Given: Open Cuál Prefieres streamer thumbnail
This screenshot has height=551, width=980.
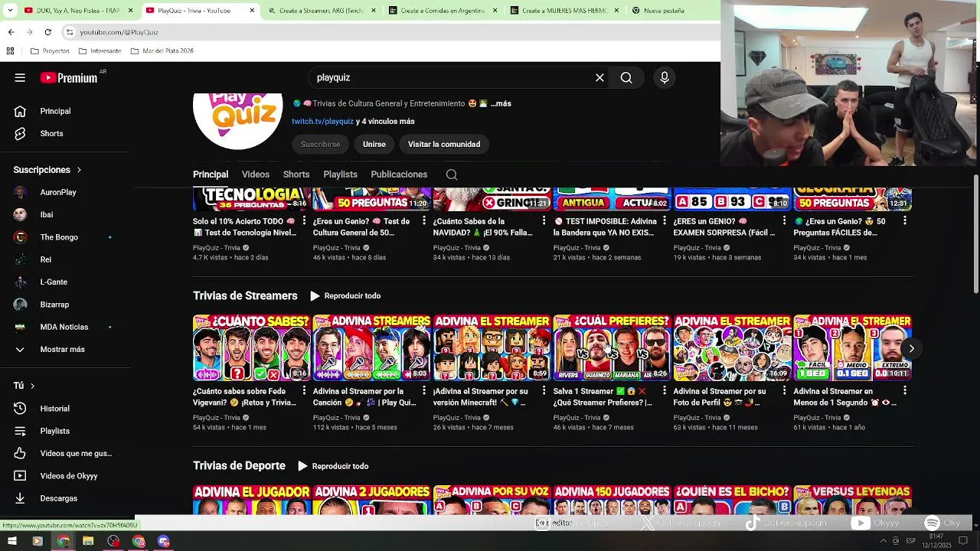Looking at the screenshot, I should click(612, 347).
